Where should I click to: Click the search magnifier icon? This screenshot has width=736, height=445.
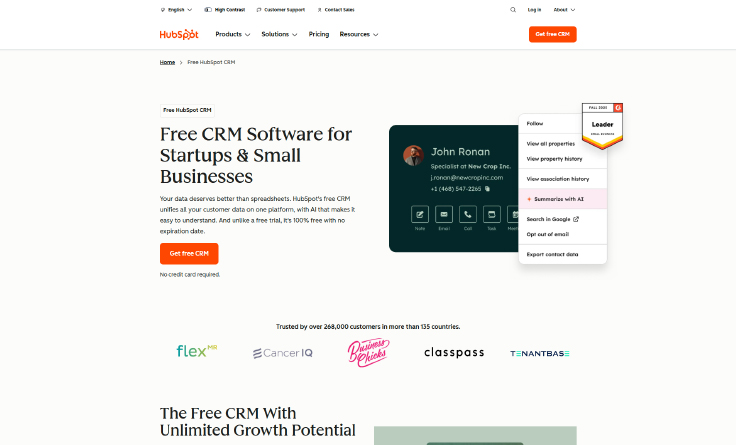point(513,10)
